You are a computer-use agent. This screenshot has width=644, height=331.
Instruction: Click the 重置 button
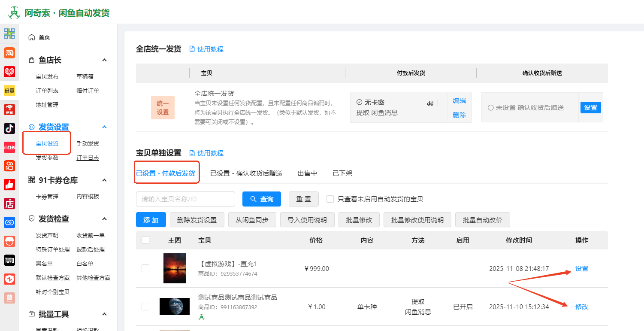click(x=304, y=199)
